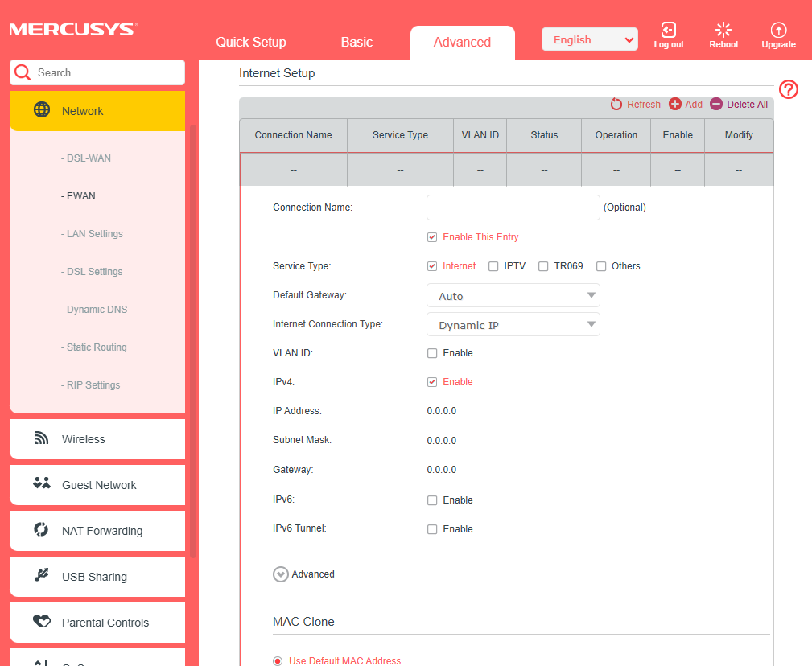Go to DSL Settings submenu
This screenshot has height=666, width=812.
[x=92, y=272]
